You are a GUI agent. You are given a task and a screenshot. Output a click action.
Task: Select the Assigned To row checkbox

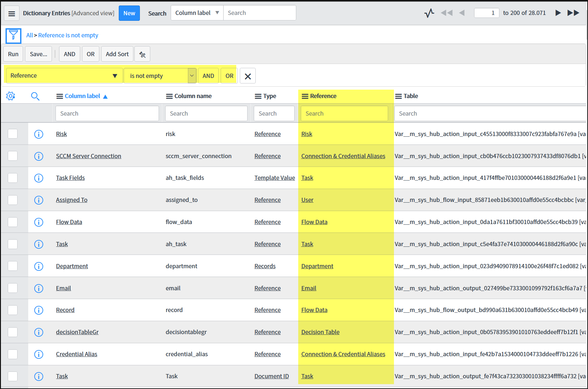click(x=13, y=200)
